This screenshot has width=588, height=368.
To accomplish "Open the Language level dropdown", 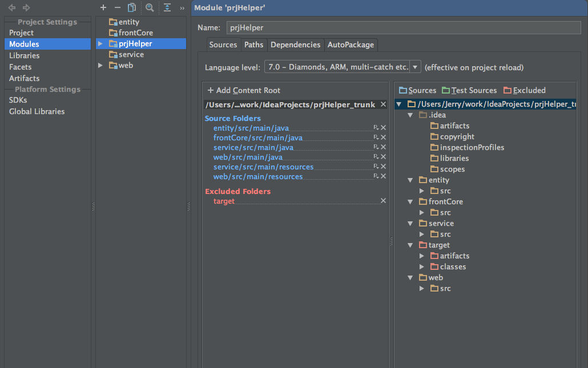I will pos(415,67).
